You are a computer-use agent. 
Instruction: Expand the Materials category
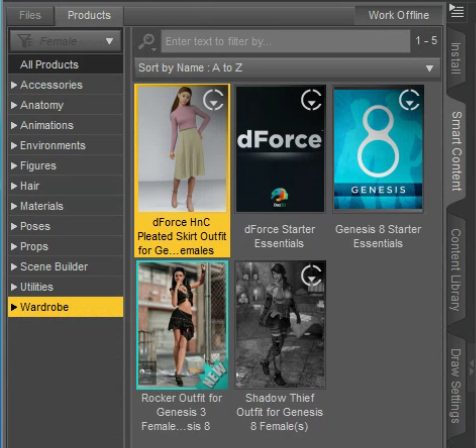coord(14,206)
